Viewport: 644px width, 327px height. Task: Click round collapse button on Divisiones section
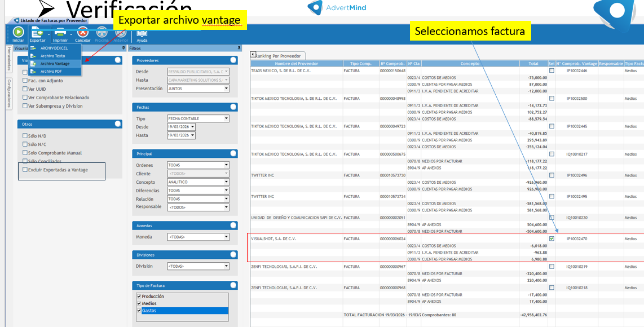click(233, 255)
